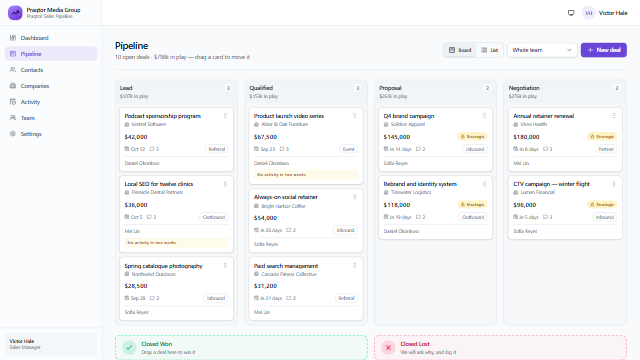Open Companies via its building icon
Screen dimensions: 640x360
point(13,86)
